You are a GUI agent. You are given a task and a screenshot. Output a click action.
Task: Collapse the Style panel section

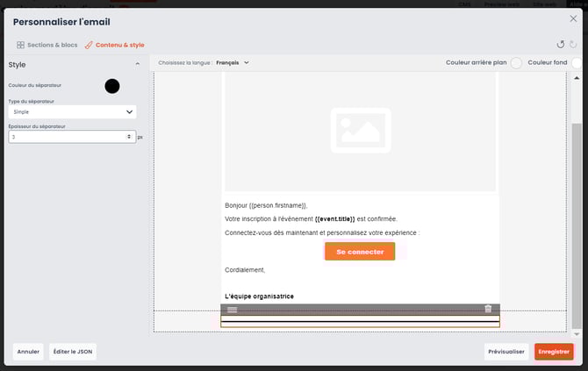tap(137, 64)
